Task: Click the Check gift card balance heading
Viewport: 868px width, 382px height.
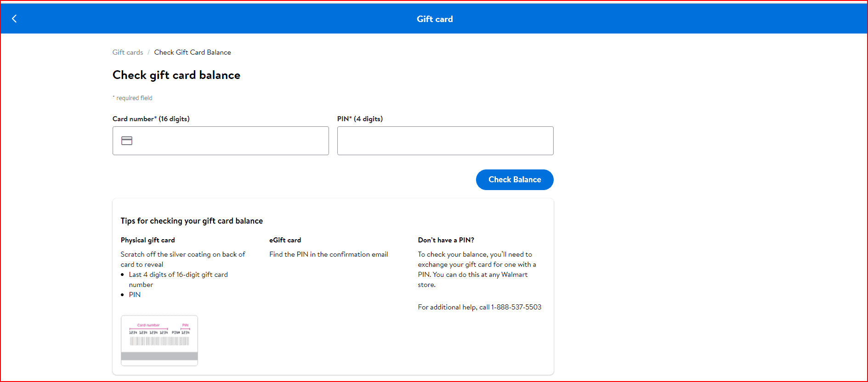Action: [176, 75]
